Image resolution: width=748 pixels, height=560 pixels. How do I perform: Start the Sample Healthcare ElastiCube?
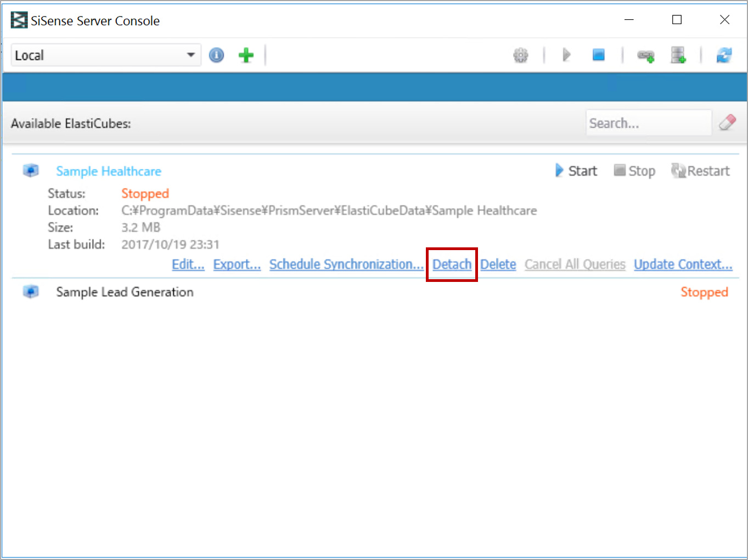click(576, 171)
